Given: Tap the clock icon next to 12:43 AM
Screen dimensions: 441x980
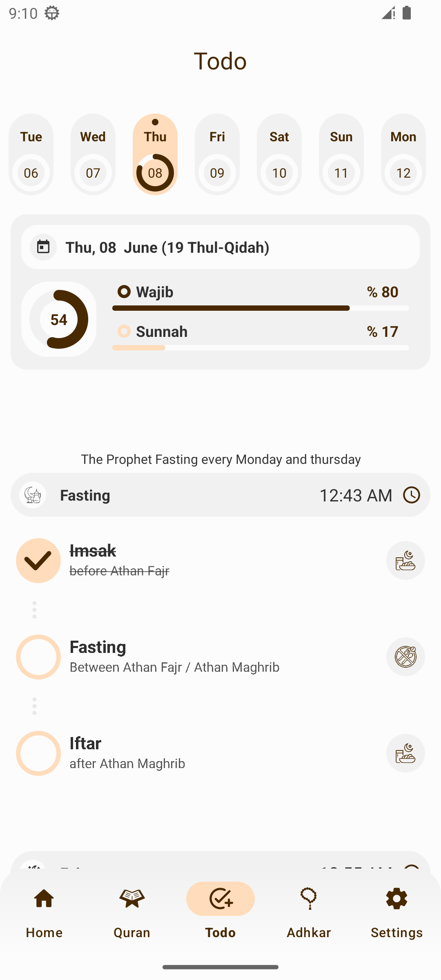Looking at the screenshot, I should click(411, 495).
